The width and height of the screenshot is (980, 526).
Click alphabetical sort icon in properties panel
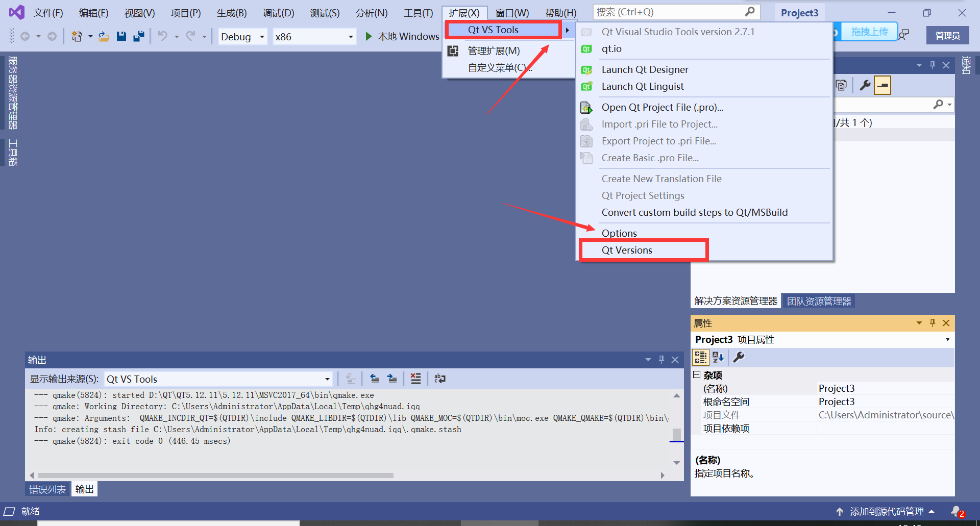click(x=718, y=357)
